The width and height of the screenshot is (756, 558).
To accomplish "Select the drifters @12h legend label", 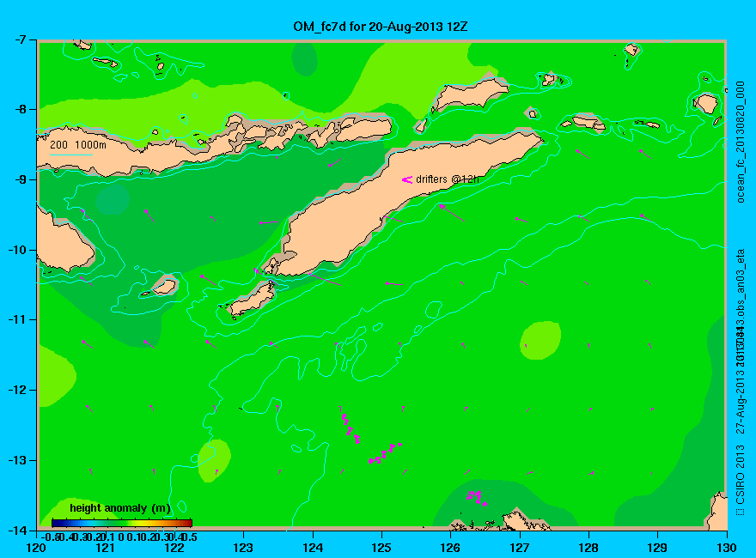I will click(448, 179).
